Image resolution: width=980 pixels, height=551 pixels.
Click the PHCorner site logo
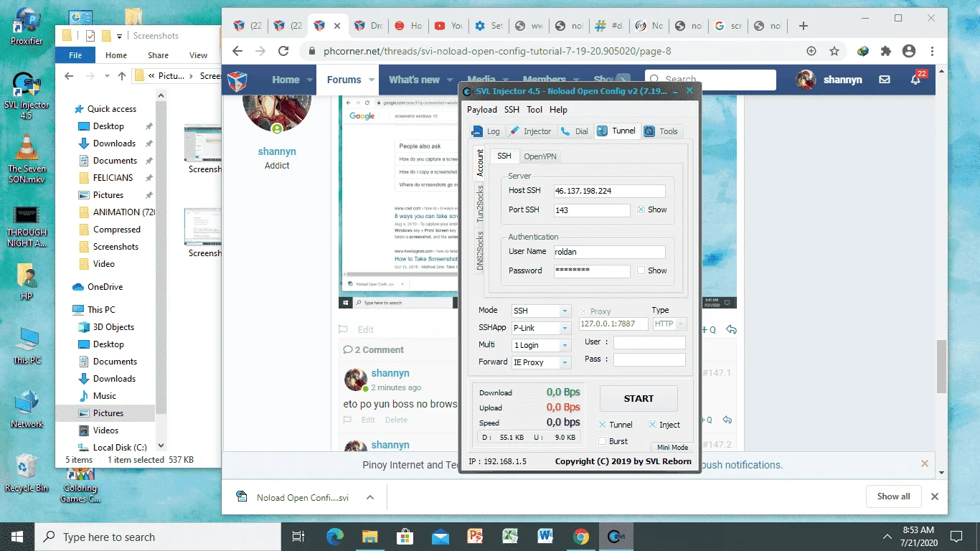pos(237,81)
